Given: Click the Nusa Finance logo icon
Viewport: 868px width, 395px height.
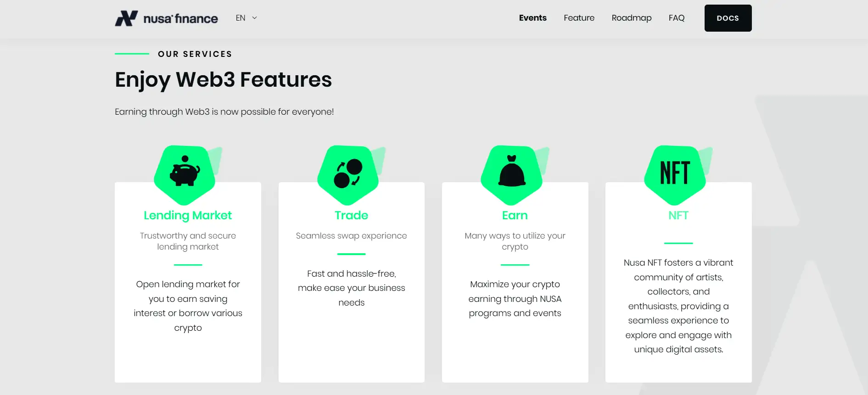Looking at the screenshot, I should (x=126, y=18).
